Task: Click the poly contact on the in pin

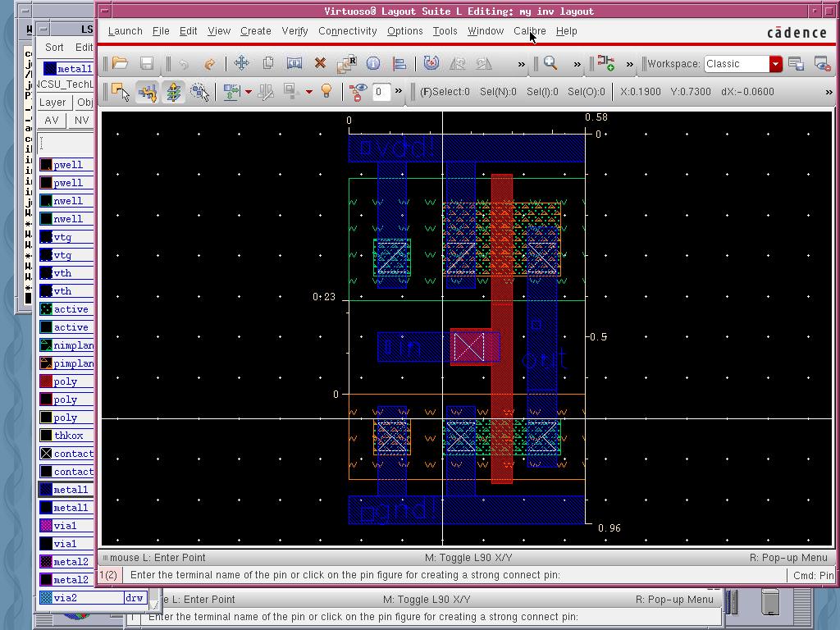Action: [x=469, y=347]
